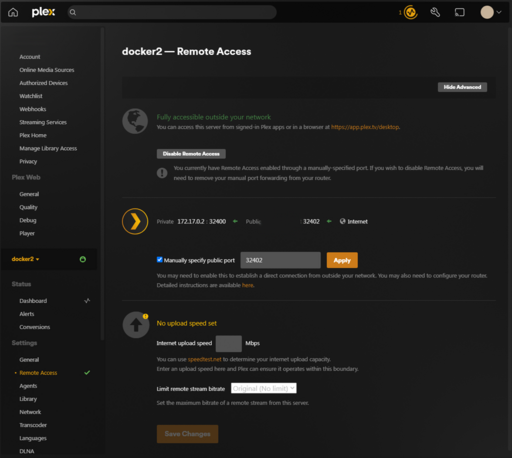
Task: Expand the docker2 server dropdown
Action: pos(25,259)
